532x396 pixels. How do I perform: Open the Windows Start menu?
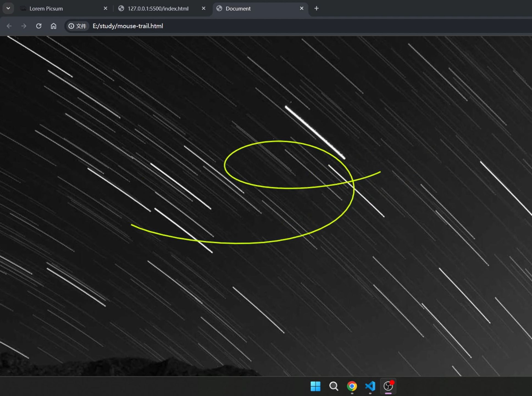coord(315,386)
